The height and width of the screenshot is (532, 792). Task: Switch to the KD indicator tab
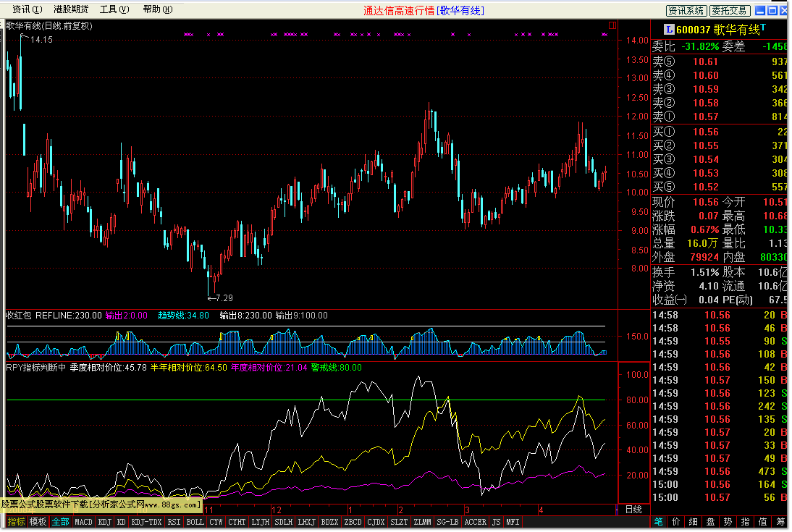pyautogui.click(x=121, y=522)
